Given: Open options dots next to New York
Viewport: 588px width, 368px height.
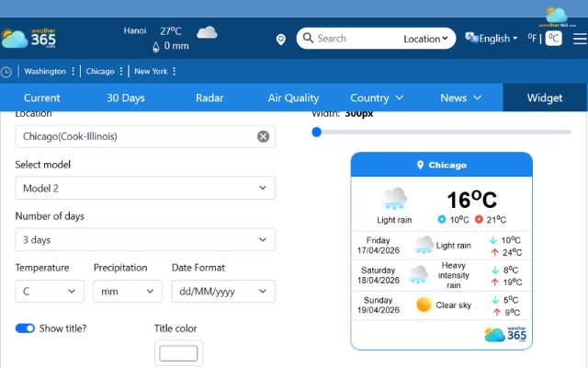Looking at the screenshot, I should pyautogui.click(x=174, y=72).
